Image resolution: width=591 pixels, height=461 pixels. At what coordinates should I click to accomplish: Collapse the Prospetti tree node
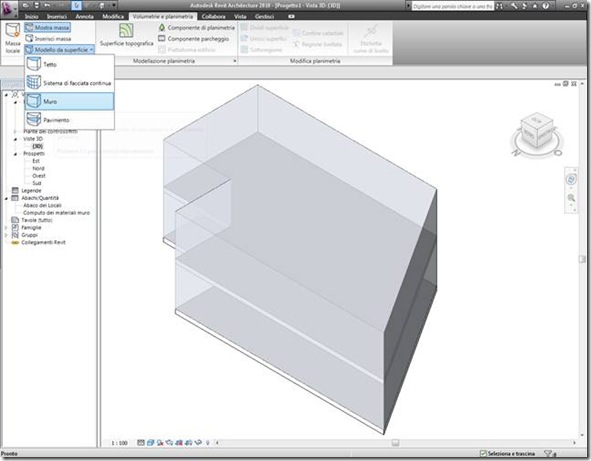tap(15, 154)
